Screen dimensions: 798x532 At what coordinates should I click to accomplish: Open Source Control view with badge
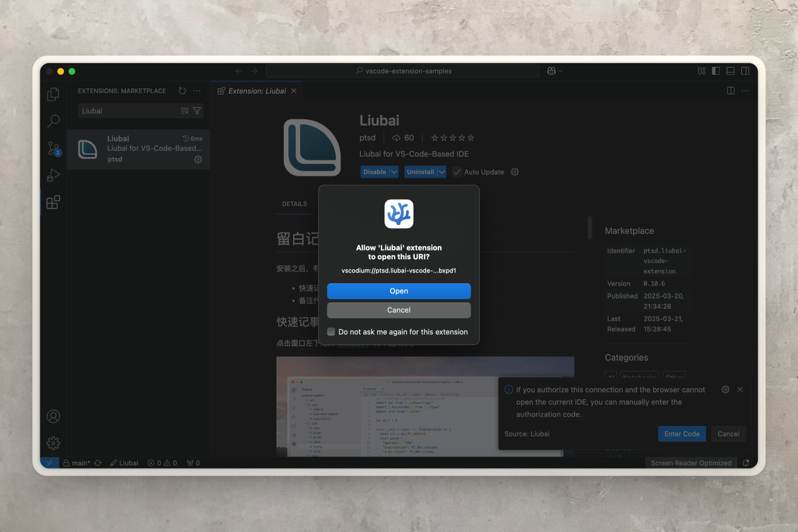click(53, 148)
